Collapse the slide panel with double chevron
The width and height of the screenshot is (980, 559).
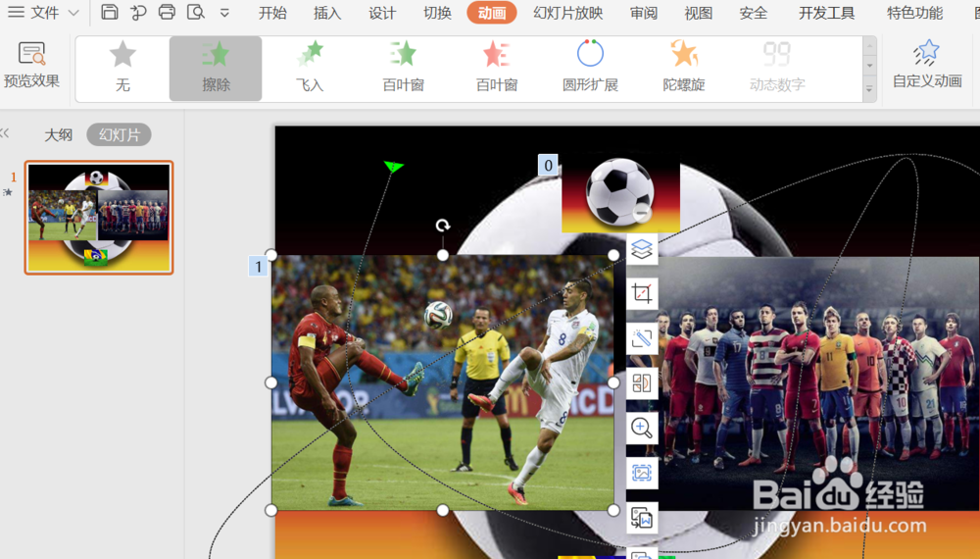[5, 133]
